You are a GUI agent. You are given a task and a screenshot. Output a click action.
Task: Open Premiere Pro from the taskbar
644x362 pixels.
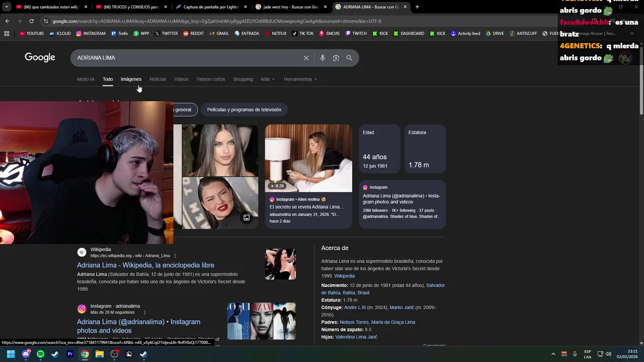coord(70,354)
